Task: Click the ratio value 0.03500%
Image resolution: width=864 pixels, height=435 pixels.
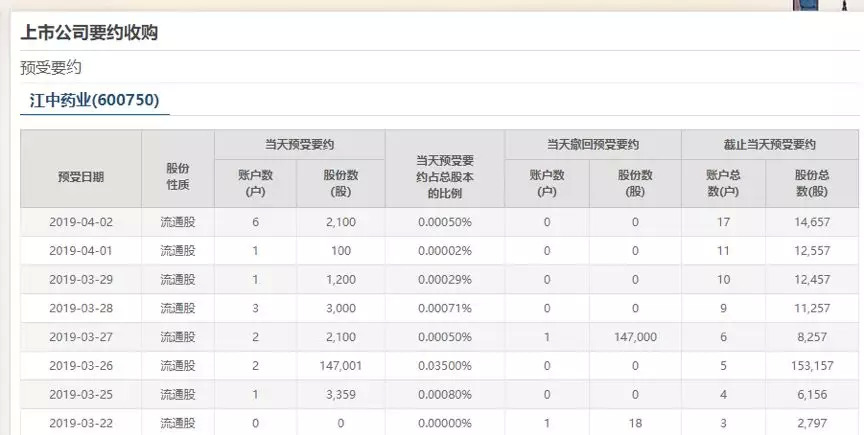Action: click(x=445, y=366)
